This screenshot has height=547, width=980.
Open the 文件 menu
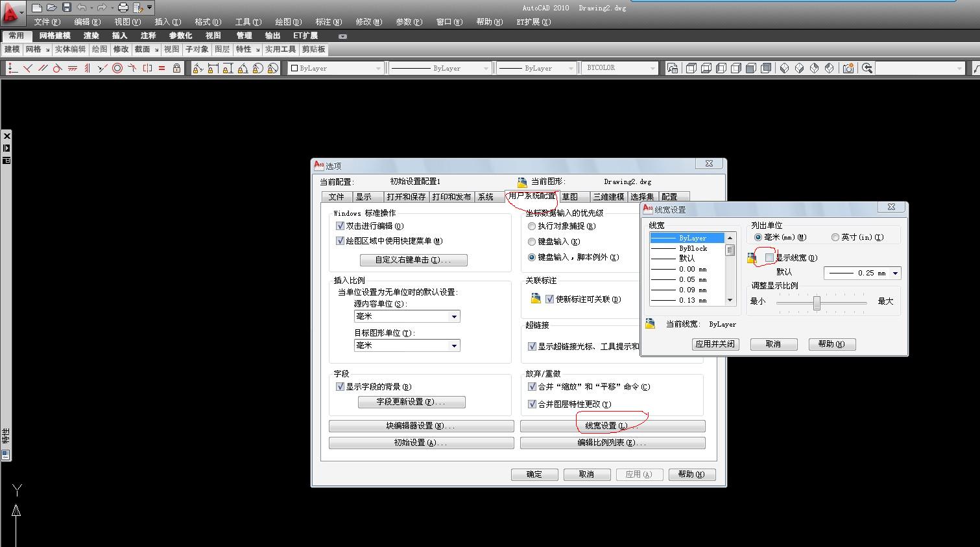click(x=47, y=22)
